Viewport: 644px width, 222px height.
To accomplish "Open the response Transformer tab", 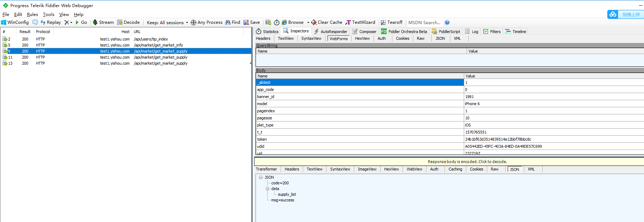I will point(266,169).
